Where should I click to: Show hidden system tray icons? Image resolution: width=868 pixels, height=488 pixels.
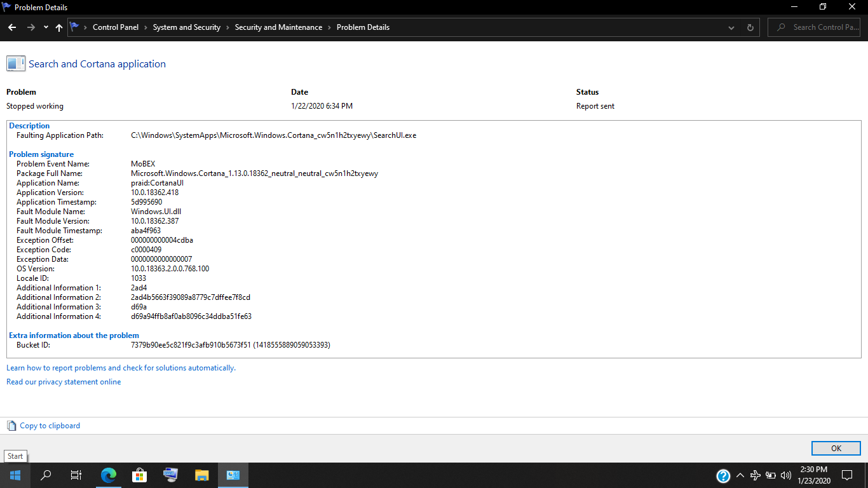coord(740,475)
